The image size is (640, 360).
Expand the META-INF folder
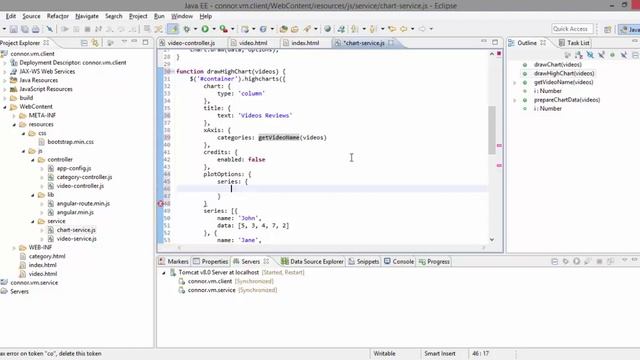point(14,116)
